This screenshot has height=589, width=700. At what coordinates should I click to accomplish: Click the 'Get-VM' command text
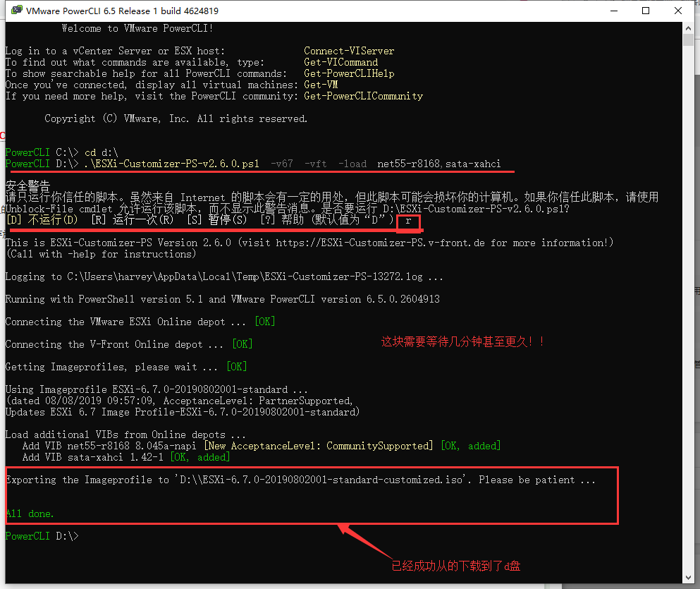tap(321, 85)
